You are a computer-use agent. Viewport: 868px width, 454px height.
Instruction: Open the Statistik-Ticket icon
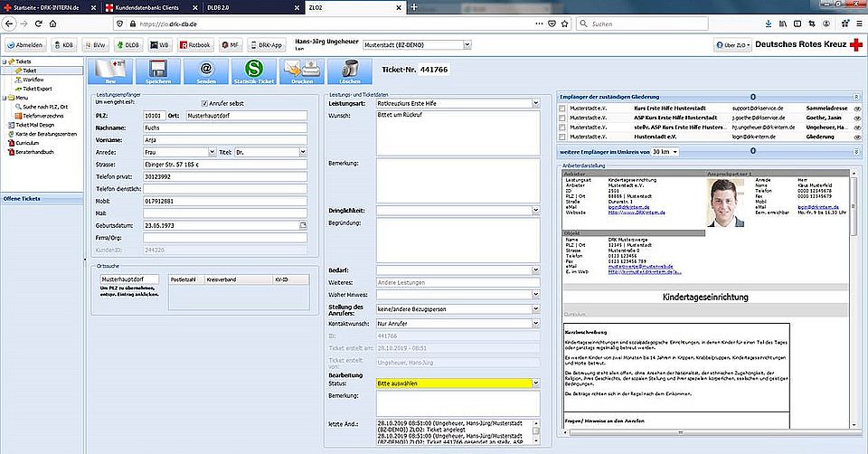point(254,70)
